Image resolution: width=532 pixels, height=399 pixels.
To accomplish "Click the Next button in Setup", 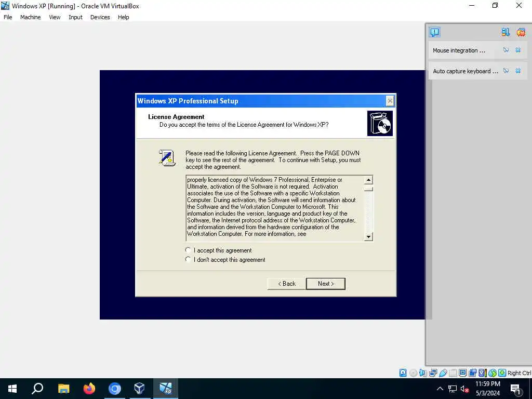I will click(326, 284).
